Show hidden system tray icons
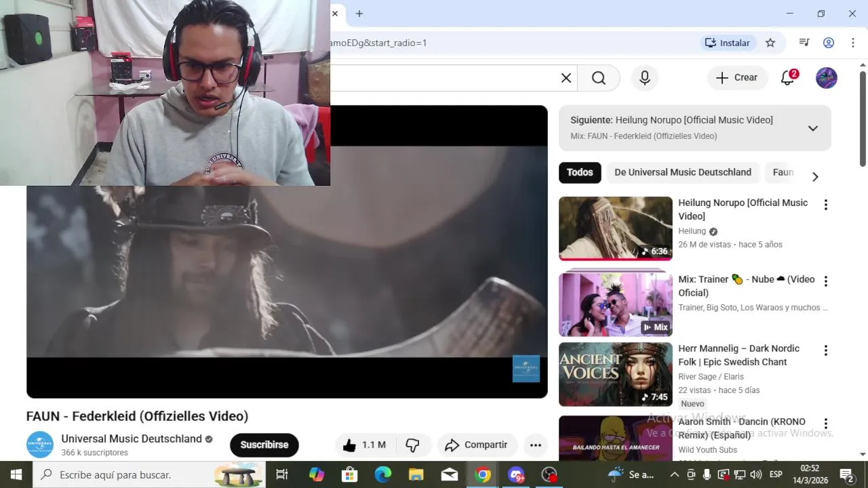Image resolution: width=868 pixels, height=488 pixels. pos(674,474)
